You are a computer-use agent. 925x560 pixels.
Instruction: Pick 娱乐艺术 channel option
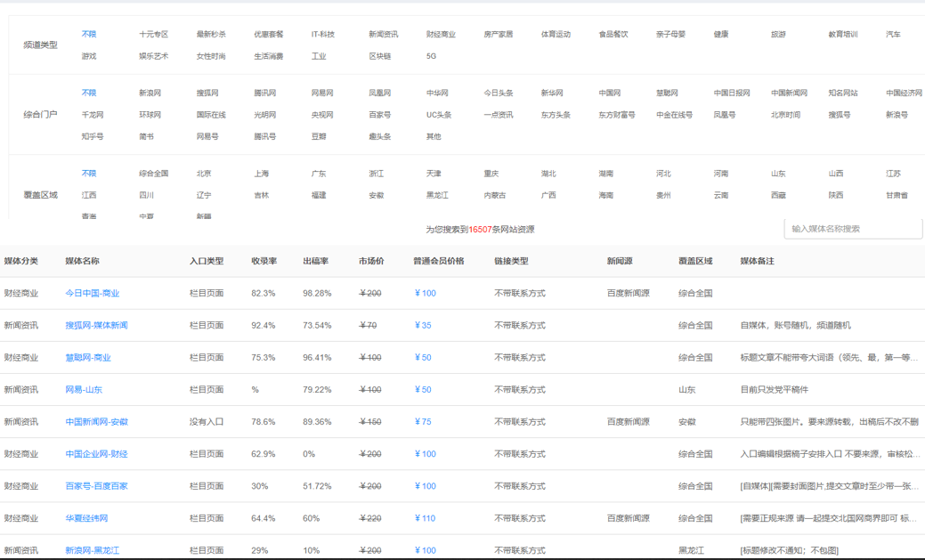click(x=153, y=56)
